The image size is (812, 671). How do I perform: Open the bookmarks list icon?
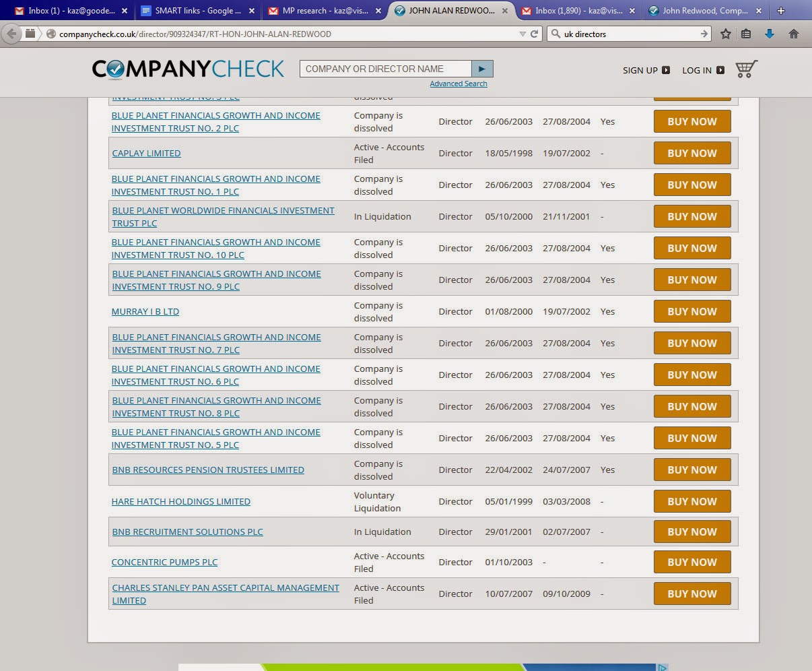(x=746, y=34)
